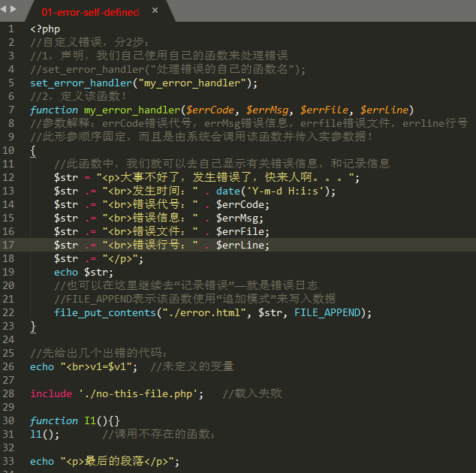The image size is (476, 473).
Task: Click $errMsg variable on line 15
Action: (236, 218)
